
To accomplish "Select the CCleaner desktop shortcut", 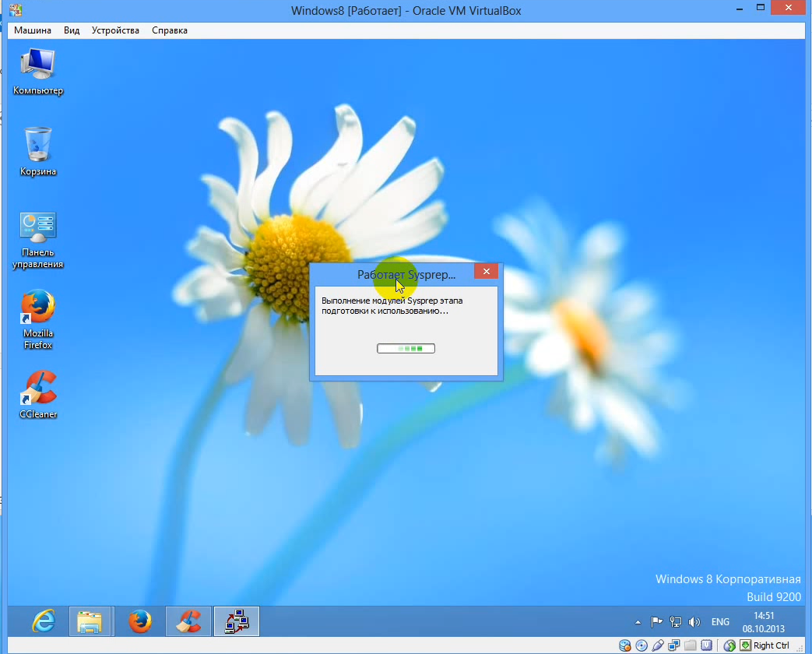I will [38, 395].
